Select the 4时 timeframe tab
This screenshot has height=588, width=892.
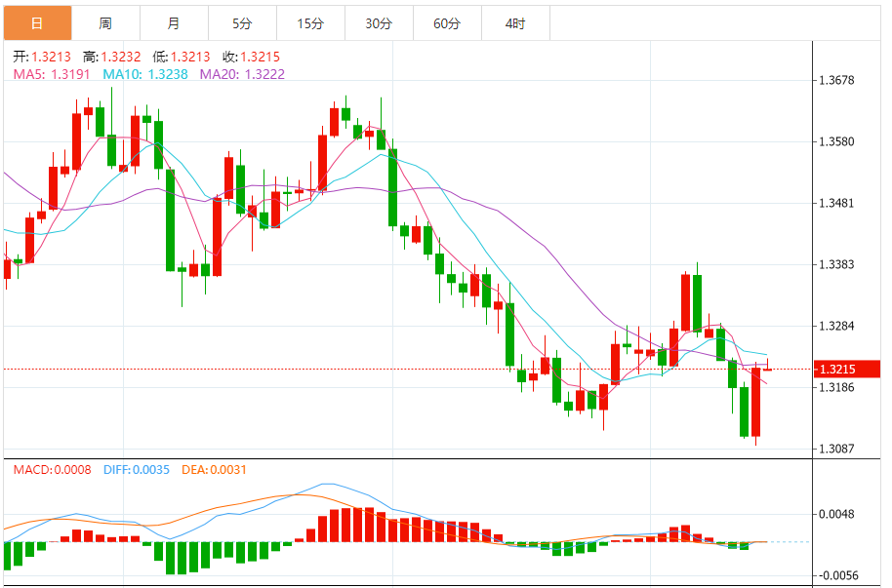[515, 23]
